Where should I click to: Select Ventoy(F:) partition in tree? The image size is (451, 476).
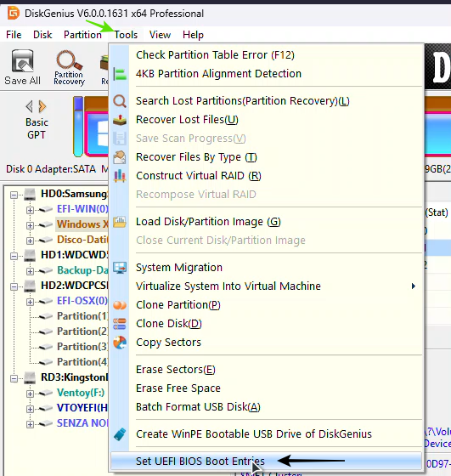tap(81, 393)
